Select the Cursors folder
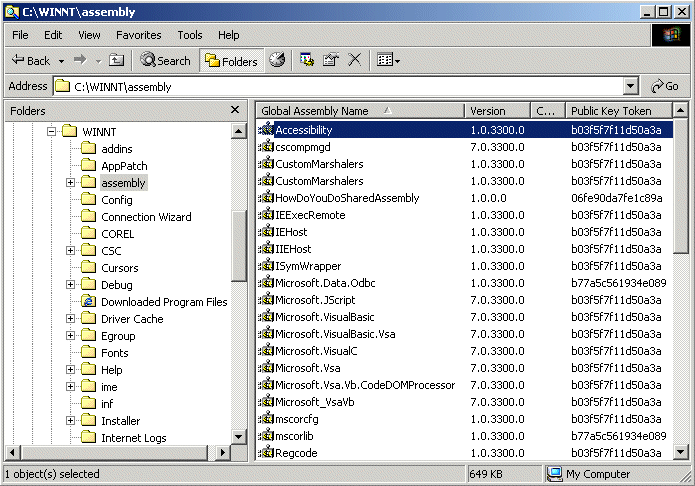 pos(120,268)
